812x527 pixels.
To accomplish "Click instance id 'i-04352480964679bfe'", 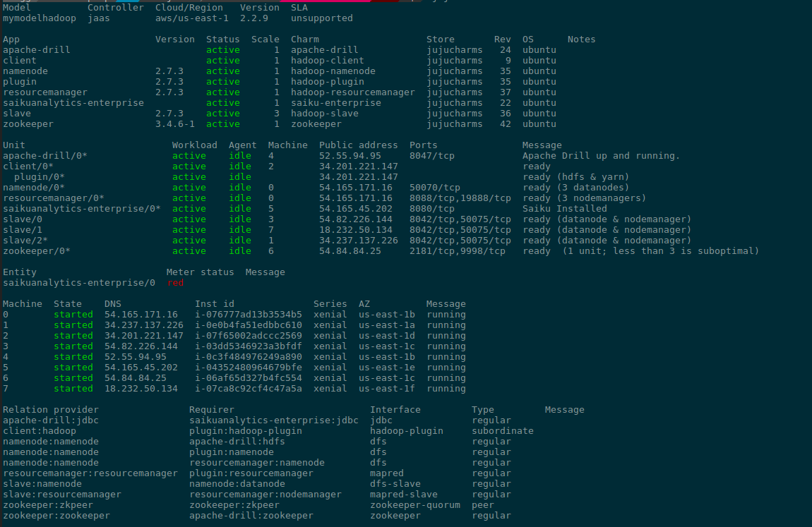I will pos(249,368).
